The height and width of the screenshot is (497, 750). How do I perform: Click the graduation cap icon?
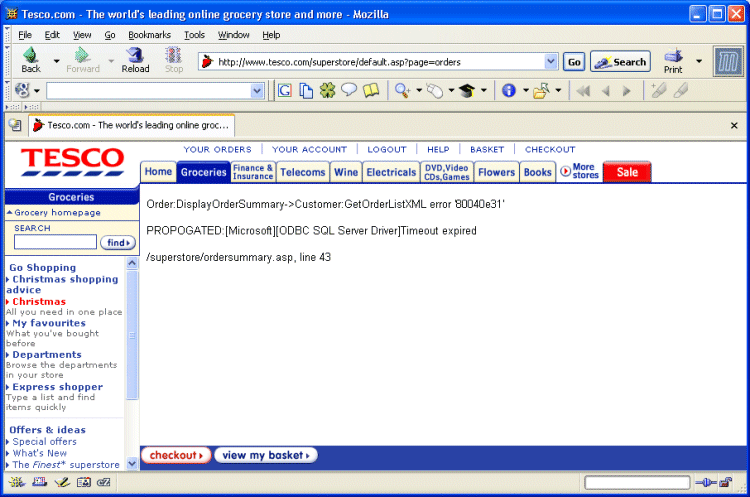[x=467, y=90]
